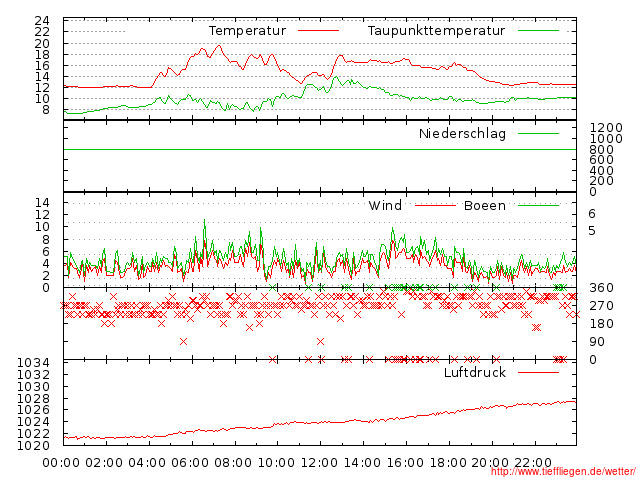
Task: Click the Boeen legend label
Action: [x=484, y=206]
